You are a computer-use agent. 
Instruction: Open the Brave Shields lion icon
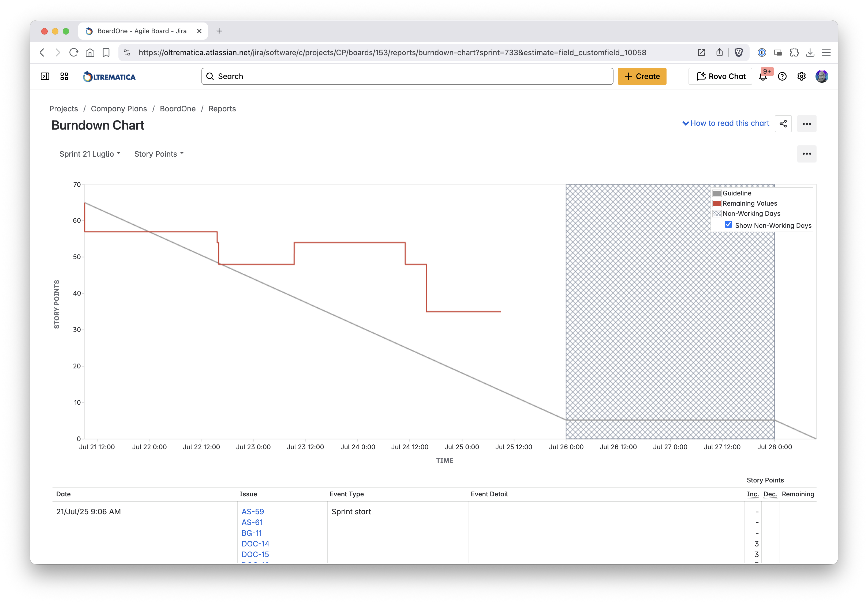tap(739, 52)
